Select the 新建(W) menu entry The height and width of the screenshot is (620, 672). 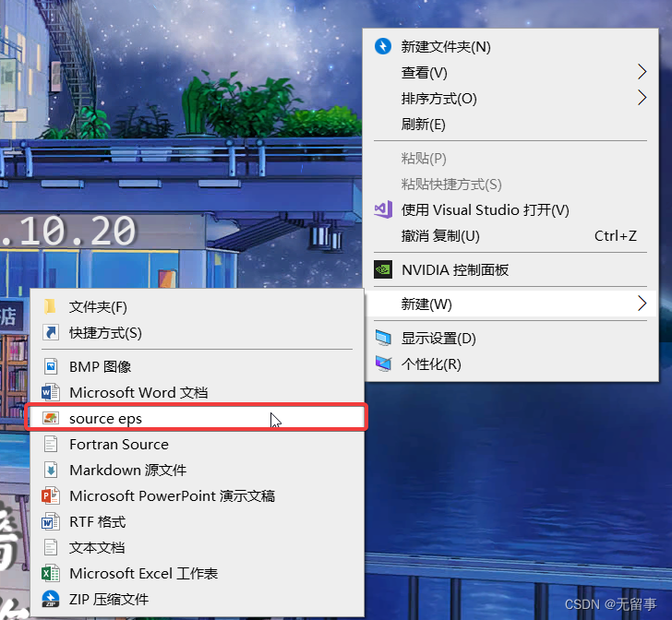point(510,304)
